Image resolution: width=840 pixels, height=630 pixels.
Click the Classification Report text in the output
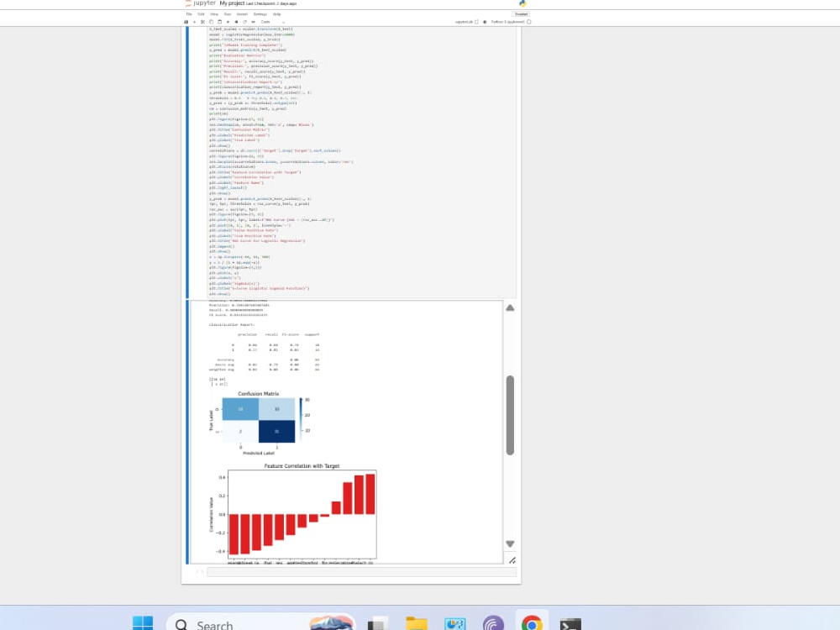click(x=232, y=324)
